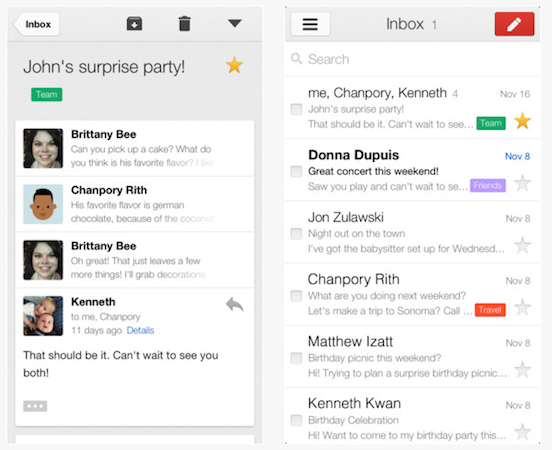The height and width of the screenshot is (450, 552).
Task: Star the Chanpory Rith Sonoma email
Action: [x=522, y=307]
